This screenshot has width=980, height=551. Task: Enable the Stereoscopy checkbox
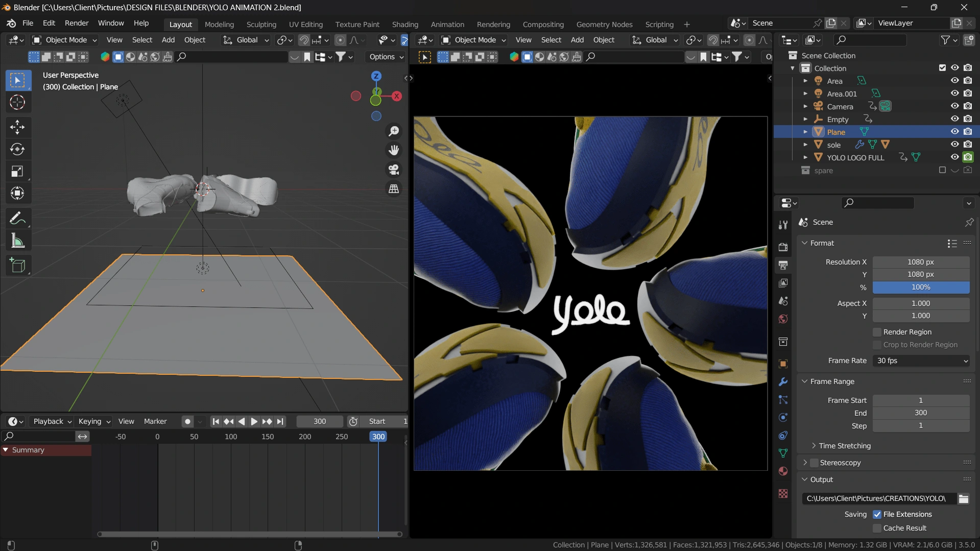coord(814,463)
